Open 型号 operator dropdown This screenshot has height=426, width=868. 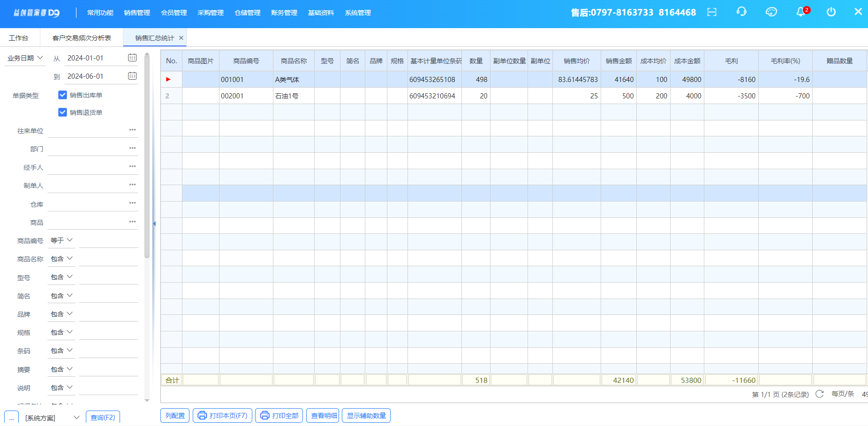coord(61,277)
